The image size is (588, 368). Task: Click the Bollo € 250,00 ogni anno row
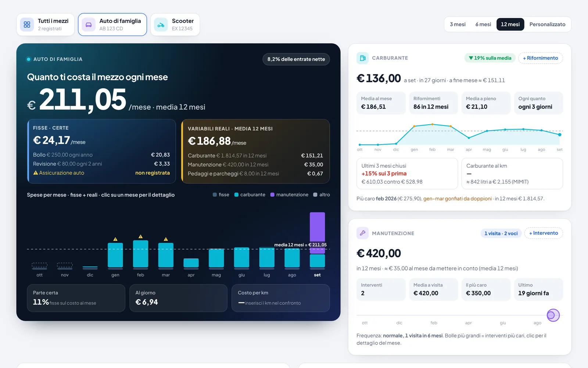click(101, 155)
